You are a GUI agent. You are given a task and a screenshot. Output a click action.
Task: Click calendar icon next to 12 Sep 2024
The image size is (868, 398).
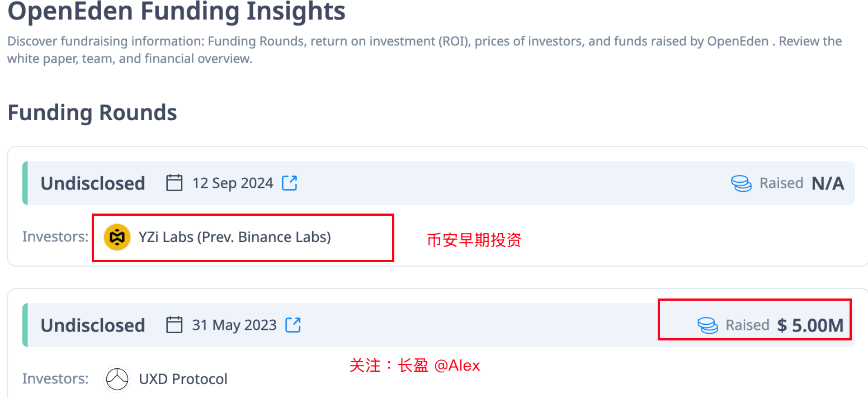(x=174, y=183)
